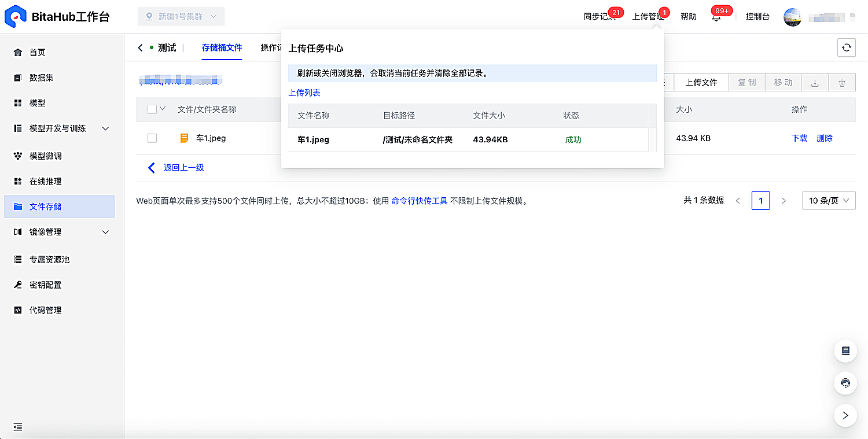Open the 命令行快传工具 link
The height and width of the screenshot is (439, 868).
(x=420, y=201)
